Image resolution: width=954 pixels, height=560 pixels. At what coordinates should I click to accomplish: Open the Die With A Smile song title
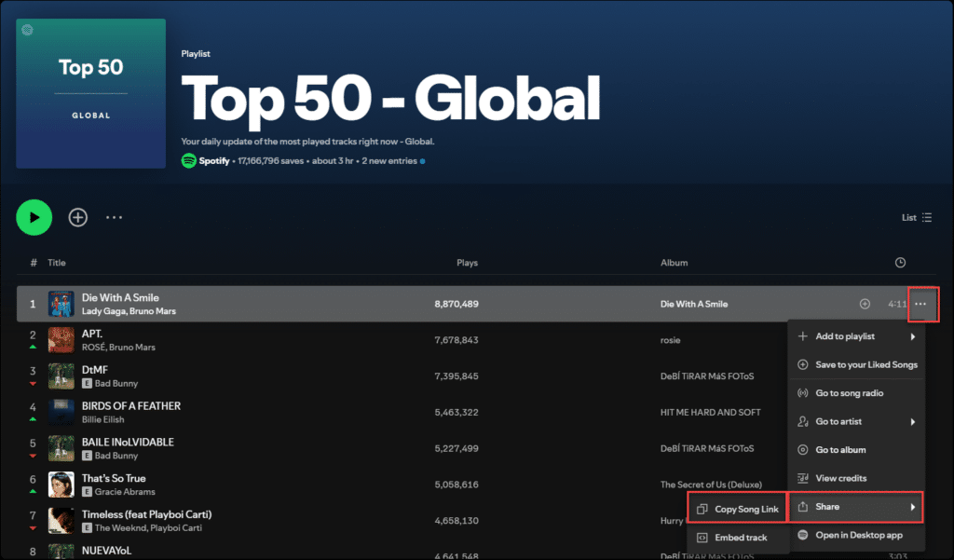click(x=120, y=297)
